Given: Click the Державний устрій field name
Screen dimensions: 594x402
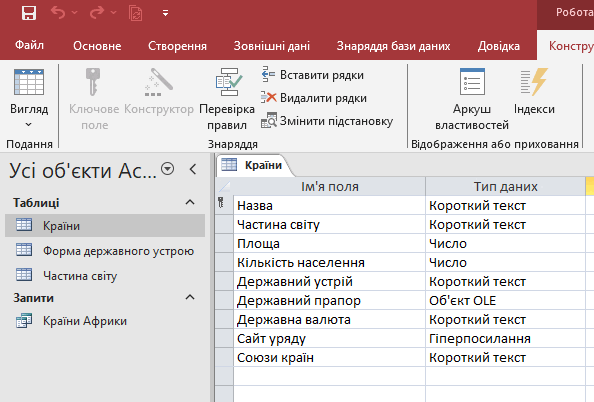Looking at the screenshot, I should 330,281.
